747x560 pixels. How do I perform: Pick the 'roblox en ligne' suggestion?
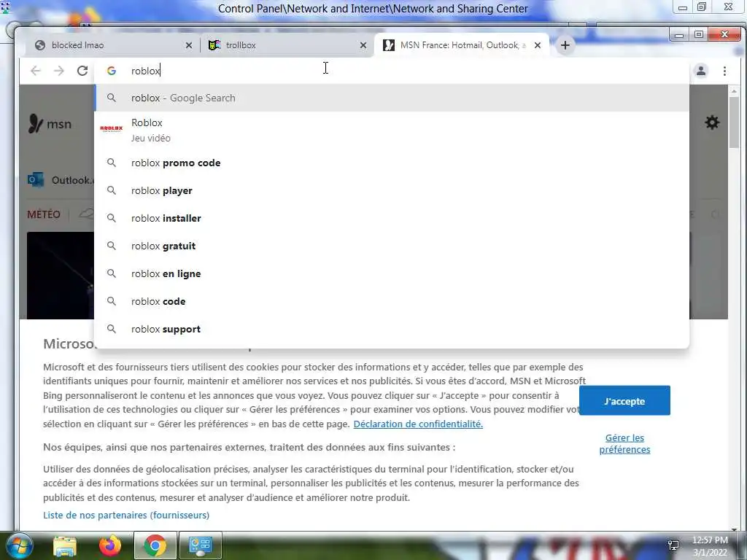(x=392, y=273)
